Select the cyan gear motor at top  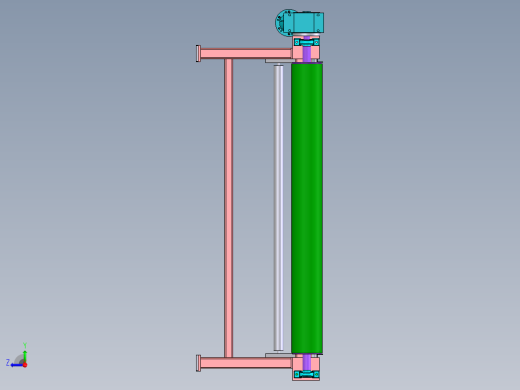coord(300,22)
